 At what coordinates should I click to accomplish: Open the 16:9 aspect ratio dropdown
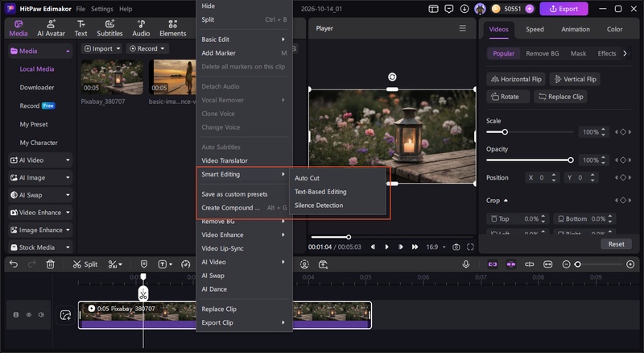436,247
